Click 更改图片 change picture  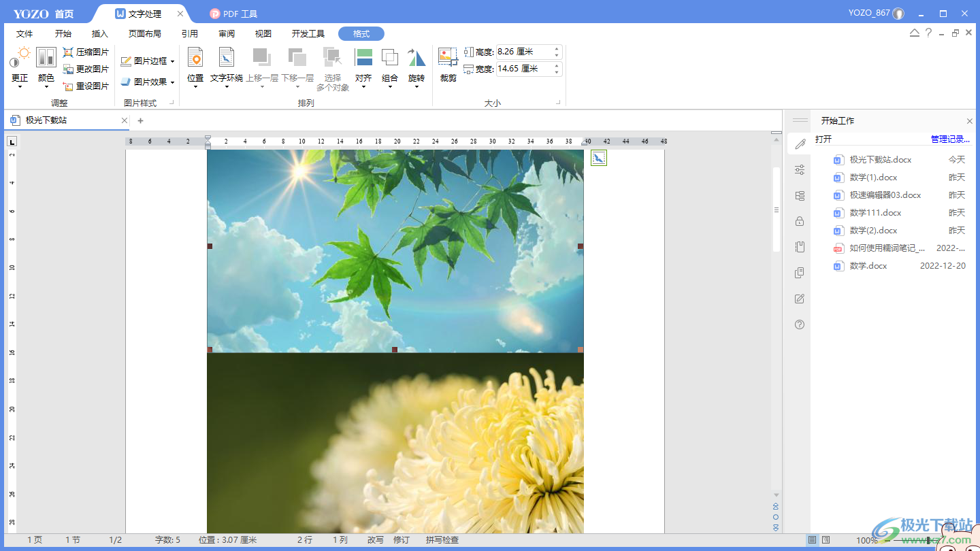click(x=86, y=69)
